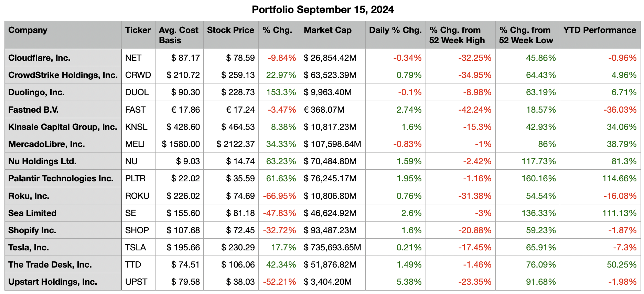The image size is (644, 294).
Task: Click the Sea Limited company cell
Action: coord(32,213)
